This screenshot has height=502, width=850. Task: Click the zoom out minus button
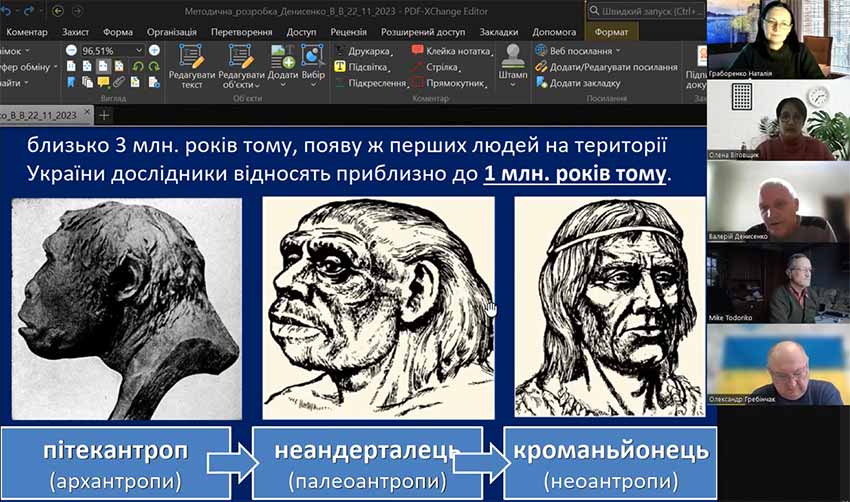(x=72, y=50)
